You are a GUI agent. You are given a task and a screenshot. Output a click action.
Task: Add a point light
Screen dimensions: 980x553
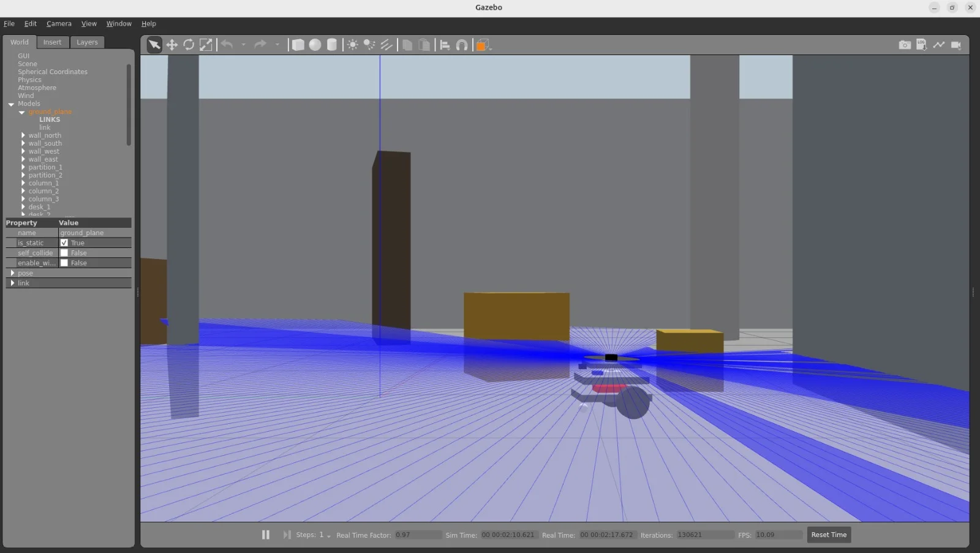(x=353, y=45)
